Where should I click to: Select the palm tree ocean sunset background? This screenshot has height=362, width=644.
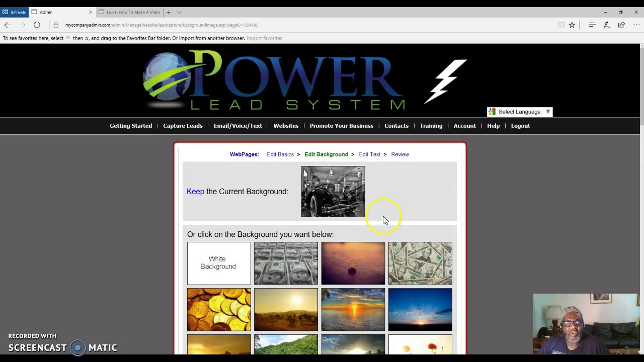tap(353, 309)
